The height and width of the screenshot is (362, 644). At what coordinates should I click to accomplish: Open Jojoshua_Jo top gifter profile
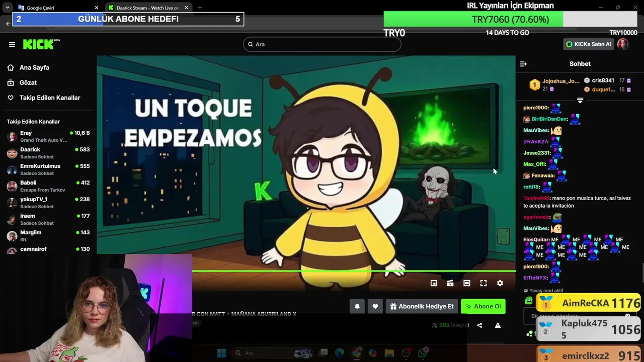560,81
